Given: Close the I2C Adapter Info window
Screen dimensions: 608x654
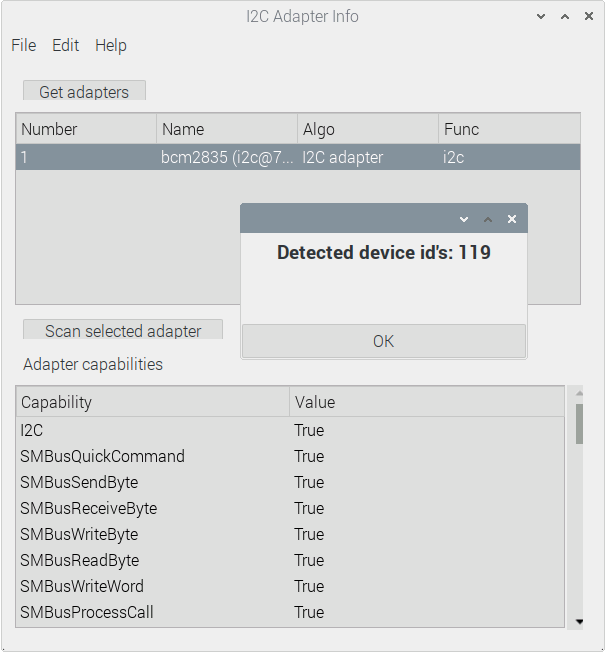Looking at the screenshot, I should point(589,17).
